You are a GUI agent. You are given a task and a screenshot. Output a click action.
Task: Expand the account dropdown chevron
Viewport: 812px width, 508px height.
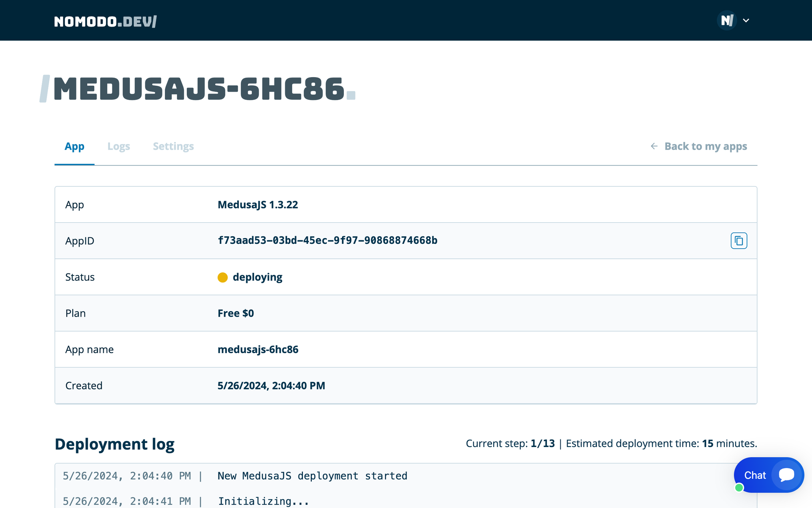point(746,20)
